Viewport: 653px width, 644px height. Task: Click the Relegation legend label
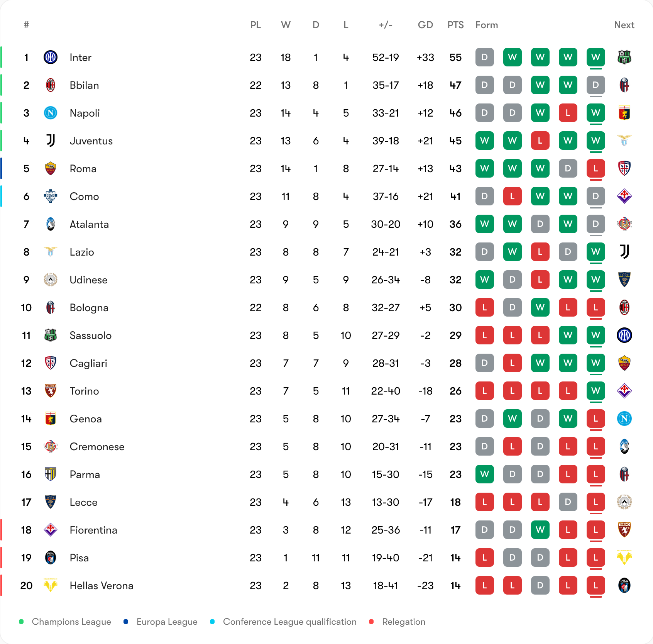pos(403,622)
